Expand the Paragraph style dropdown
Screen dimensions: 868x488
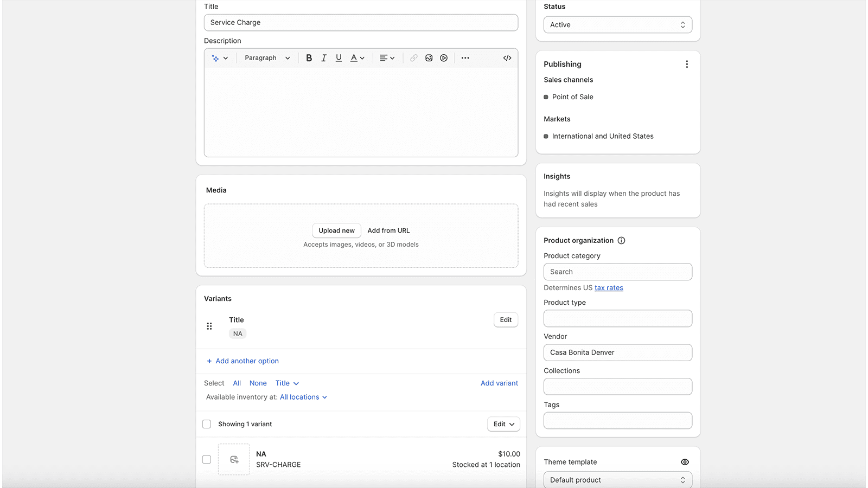click(267, 58)
